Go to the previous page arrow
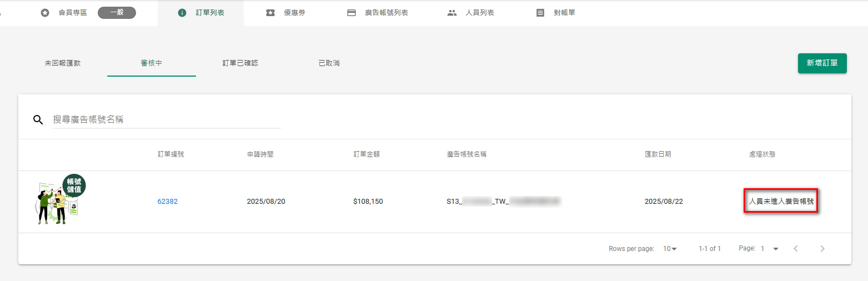Viewport: 868px width, 281px height. click(x=796, y=249)
